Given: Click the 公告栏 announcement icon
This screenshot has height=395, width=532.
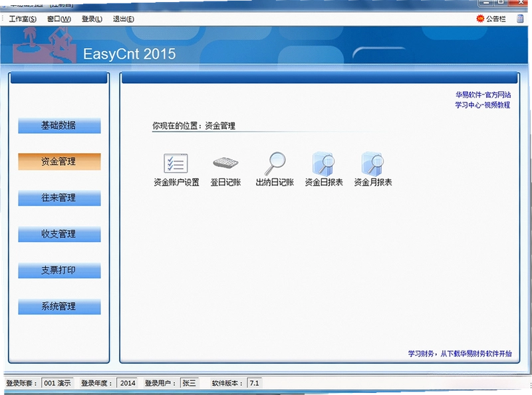Looking at the screenshot, I should tap(480, 19).
